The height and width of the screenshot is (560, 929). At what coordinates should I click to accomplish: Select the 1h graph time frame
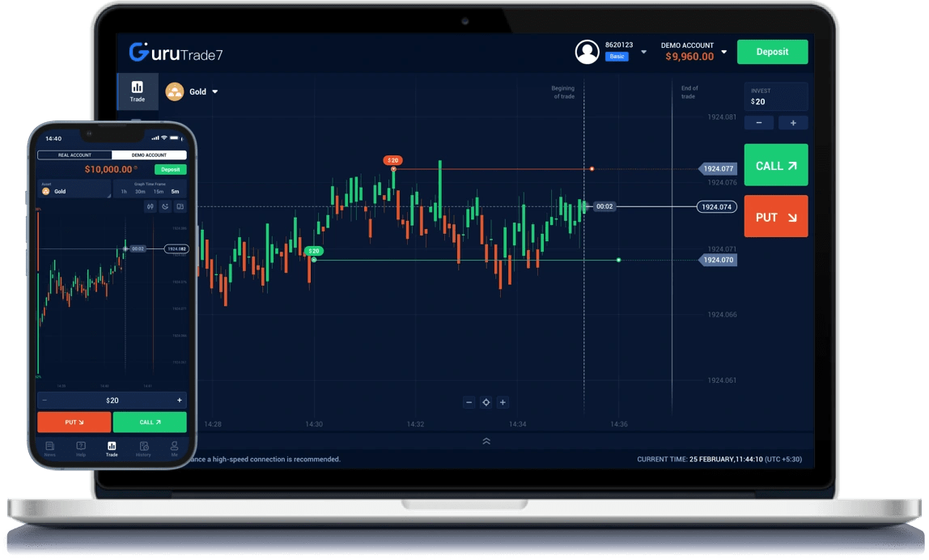124,191
